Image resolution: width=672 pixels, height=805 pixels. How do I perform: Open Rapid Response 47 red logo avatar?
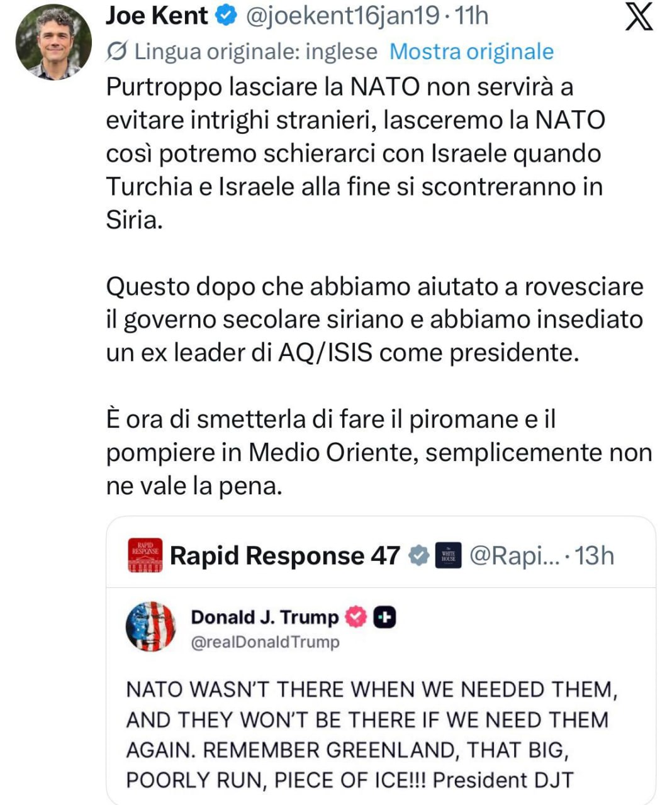pyautogui.click(x=145, y=555)
